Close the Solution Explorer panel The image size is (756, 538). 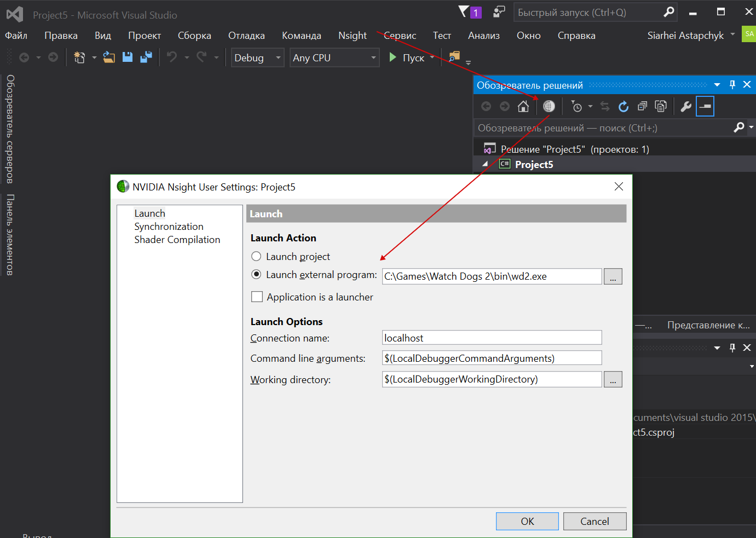(747, 85)
